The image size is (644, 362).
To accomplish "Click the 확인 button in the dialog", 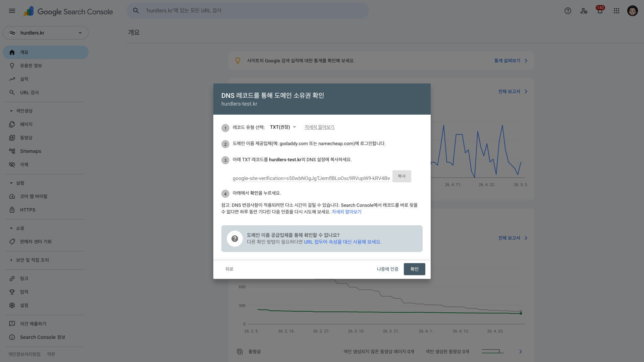I will (415, 269).
